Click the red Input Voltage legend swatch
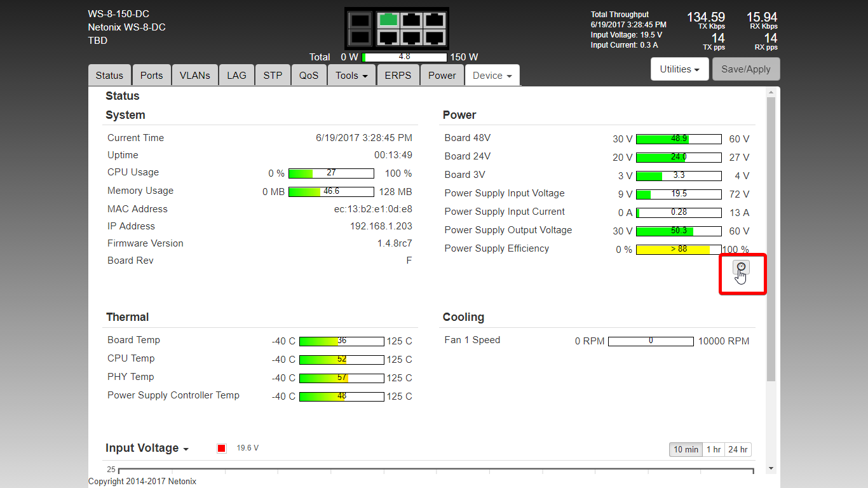Viewport: 868px width, 488px height. (x=221, y=449)
